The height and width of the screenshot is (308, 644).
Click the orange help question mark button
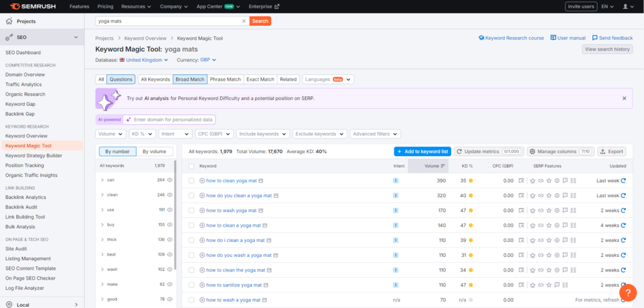[x=628, y=292]
